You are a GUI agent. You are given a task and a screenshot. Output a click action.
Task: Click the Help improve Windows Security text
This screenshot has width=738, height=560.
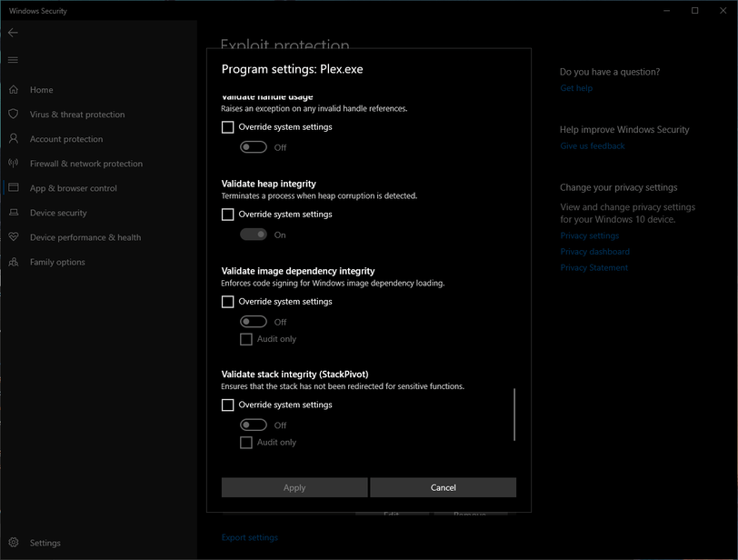coord(624,130)
